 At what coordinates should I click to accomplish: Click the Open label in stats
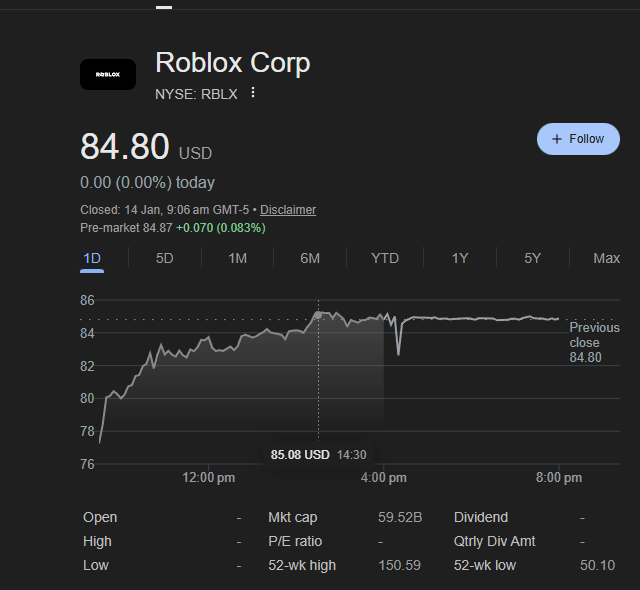click(100, 517)
